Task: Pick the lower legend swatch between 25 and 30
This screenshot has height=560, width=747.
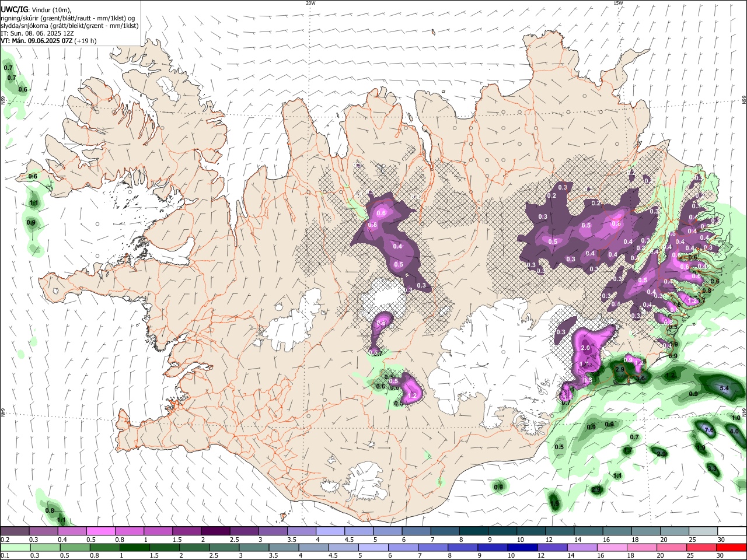Action: [x=701, y=548]
